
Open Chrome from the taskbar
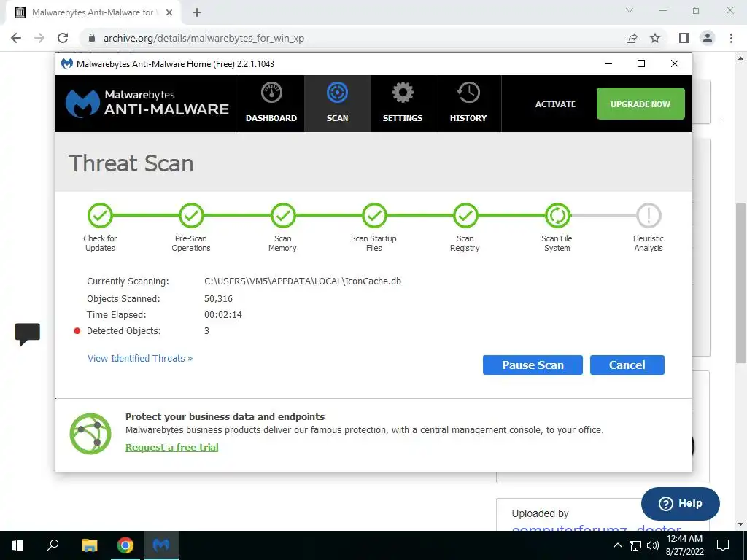pos(125,545)
